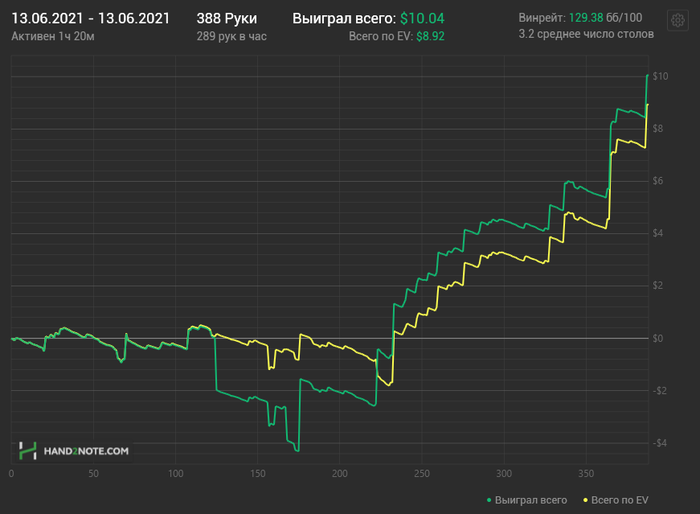Image resolution: width=700 pixels, height=514 pixels.
Task: Click the date range 13.06.2021 - 13.06.2021
Action: click(x=91, y=18)
